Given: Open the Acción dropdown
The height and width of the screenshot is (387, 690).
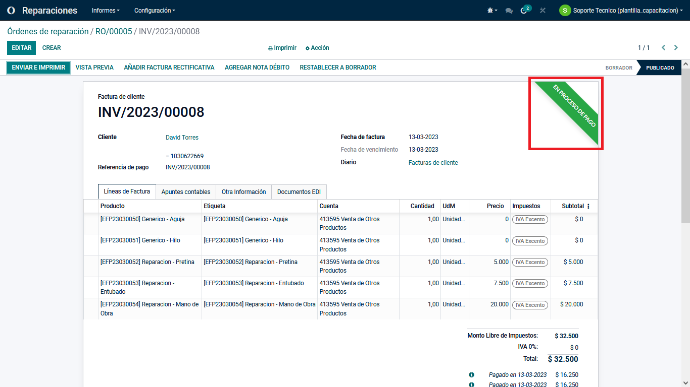Looking at the screenshot, I should click(317, 48).
